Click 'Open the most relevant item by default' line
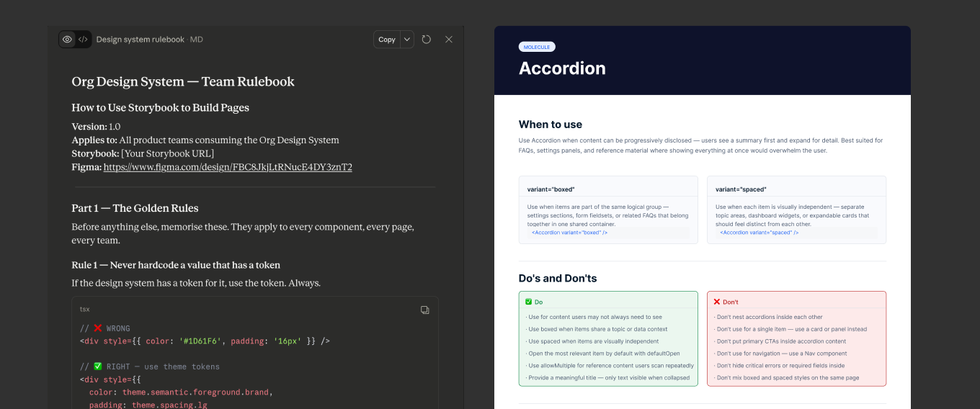Image resolution: width=980 pixels, height=409 pixels. (x=604, y=354)
